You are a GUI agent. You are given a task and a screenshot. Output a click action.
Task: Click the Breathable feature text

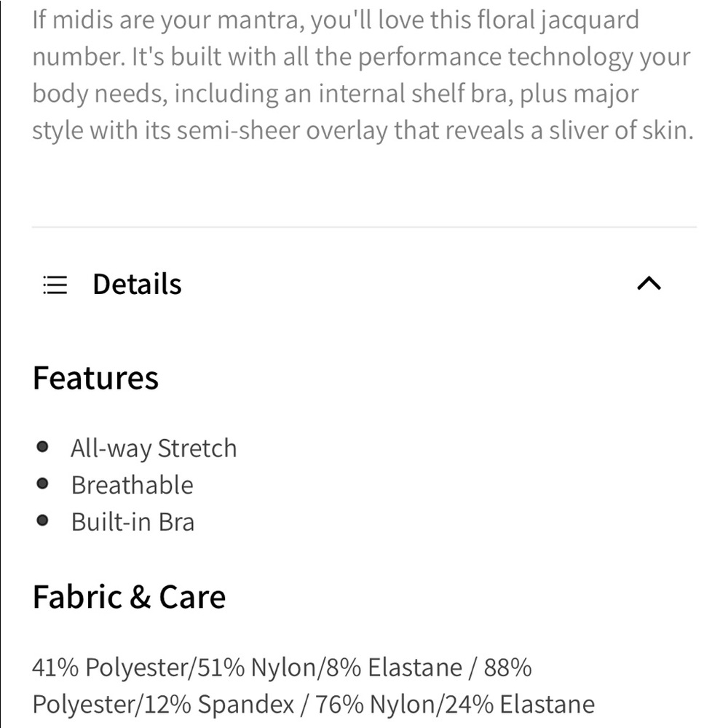tap(132, 484)
